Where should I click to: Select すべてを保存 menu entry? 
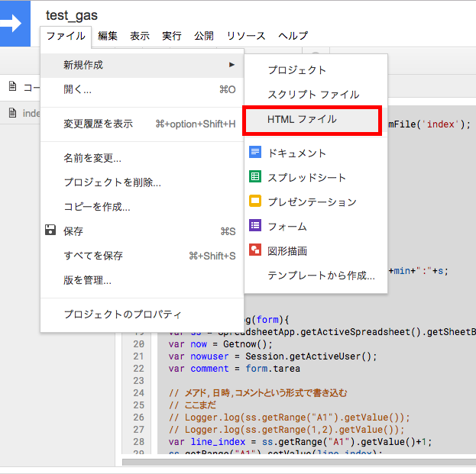pyautogui.click(x=142, y=256)
